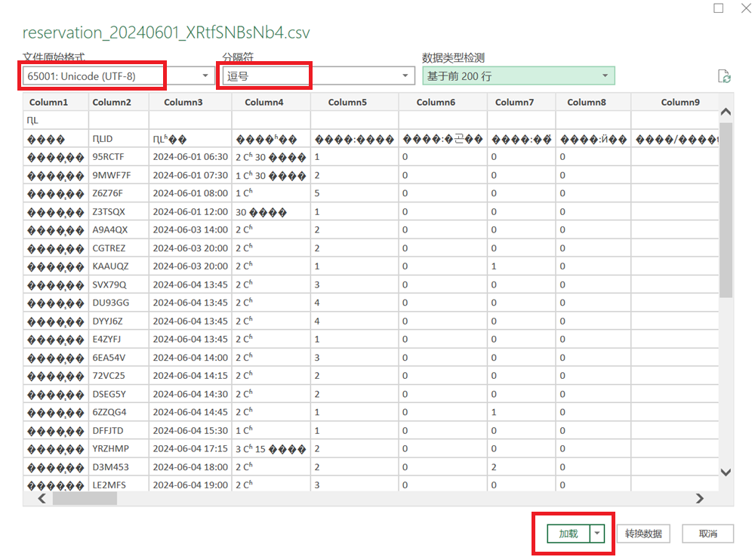Click the Column7 value 2 in D3M453 row
The height and width of the screenshot is (560, 755).
tap(522, 466)
